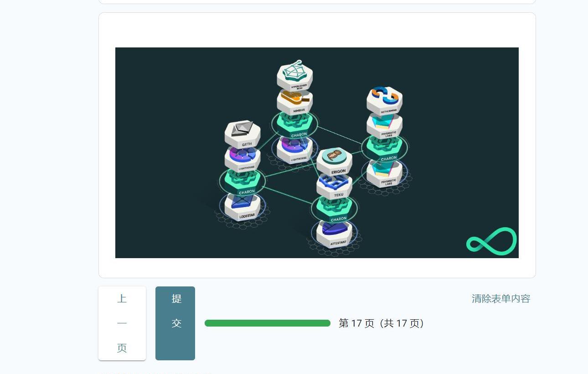Select the Teku client block
Screen dimensions: 588x374
click(x=334, y=187)
